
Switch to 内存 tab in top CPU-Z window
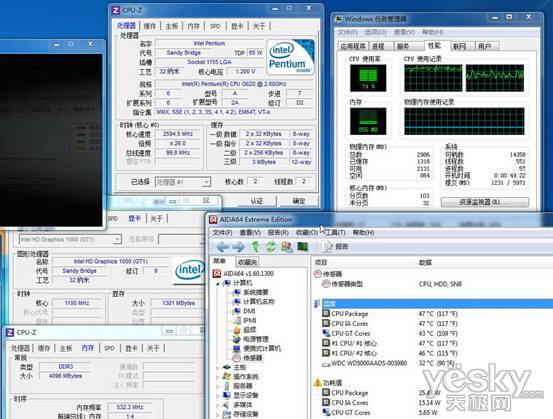[x=194, y=26]
